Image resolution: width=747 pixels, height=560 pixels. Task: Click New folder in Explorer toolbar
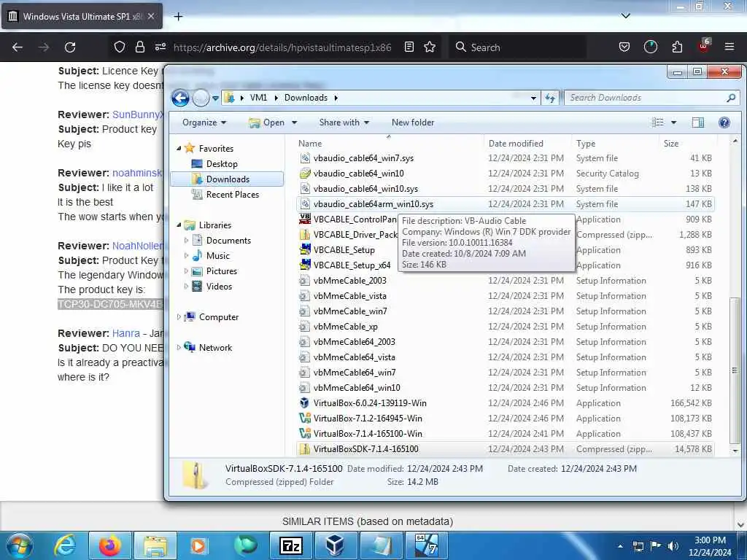413,122
